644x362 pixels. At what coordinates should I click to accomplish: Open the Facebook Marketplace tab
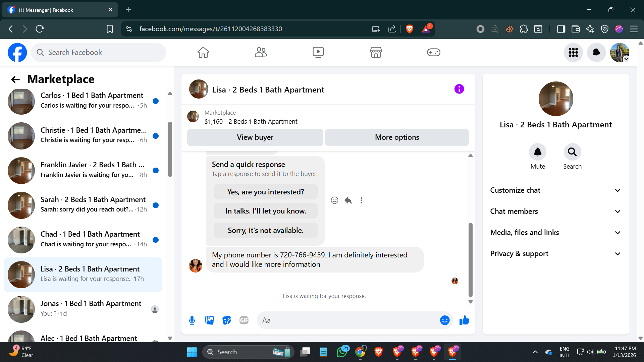[376, 52]
